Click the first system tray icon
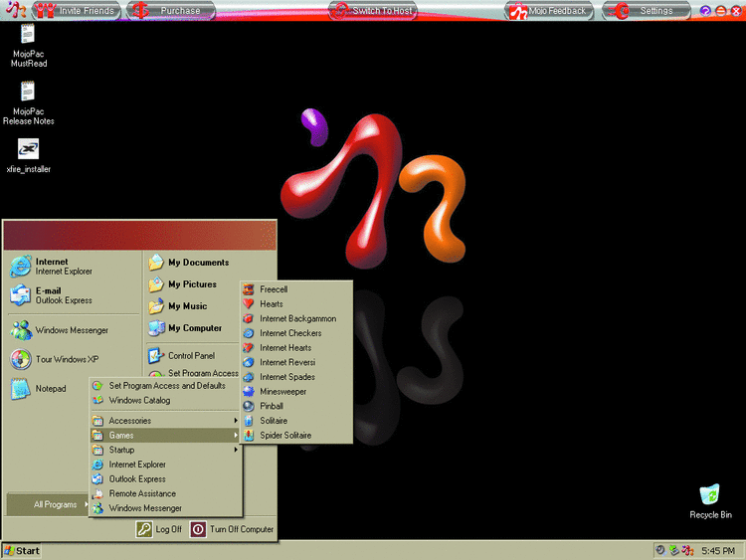Screen dimensions: 746x560 click(660, 550)
